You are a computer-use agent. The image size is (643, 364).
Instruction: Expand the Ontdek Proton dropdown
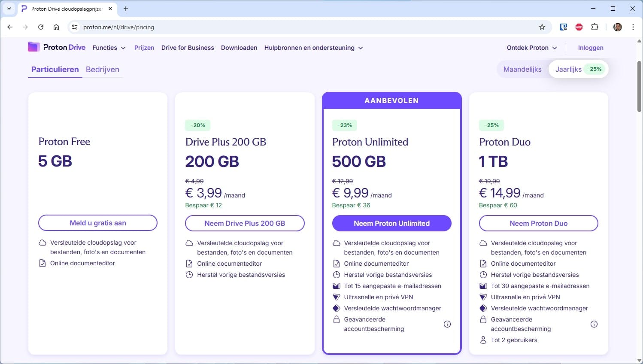click(531, 48)
